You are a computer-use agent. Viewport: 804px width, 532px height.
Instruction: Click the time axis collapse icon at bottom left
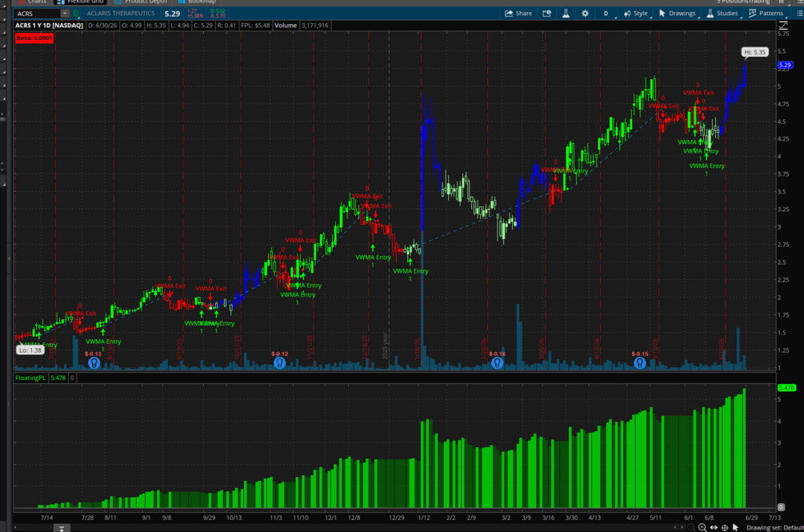click(x=62, y=529)
